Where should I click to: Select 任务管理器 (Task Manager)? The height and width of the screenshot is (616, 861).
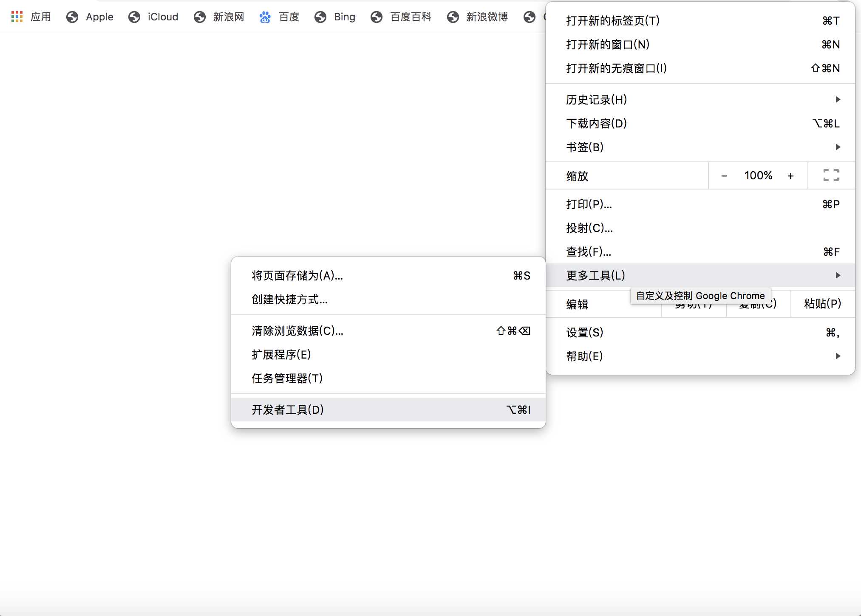pyautogui.click(x=286, y=378)
